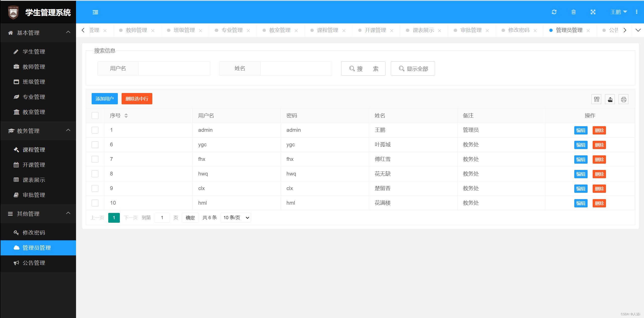Open the column filter grid icon
This screenshot has width=644, height=318.
pos(596,99)
